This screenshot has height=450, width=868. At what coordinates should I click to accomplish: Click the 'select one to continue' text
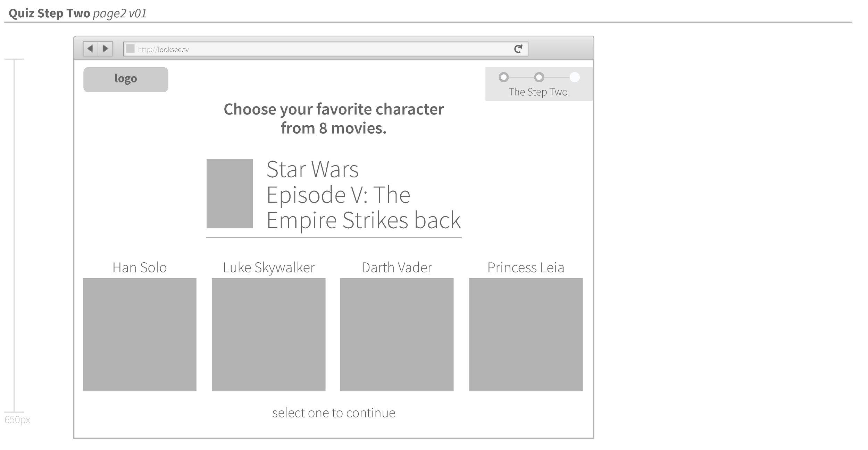click(334, 413)
